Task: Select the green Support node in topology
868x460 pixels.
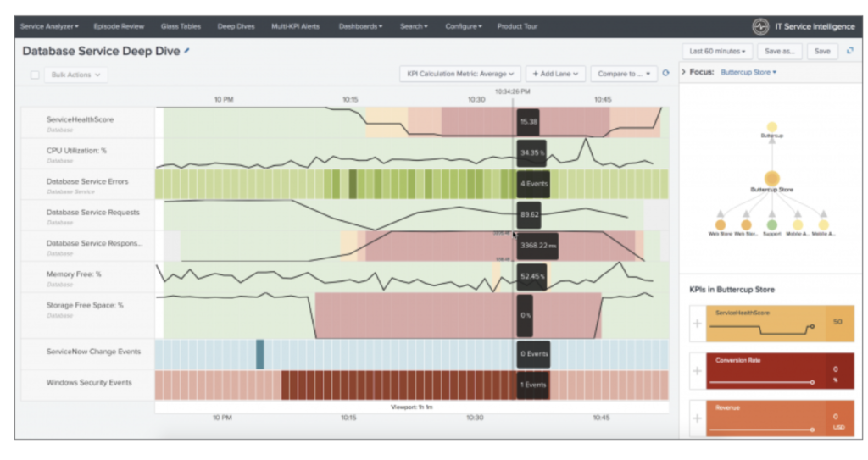Action: [771, 224]
